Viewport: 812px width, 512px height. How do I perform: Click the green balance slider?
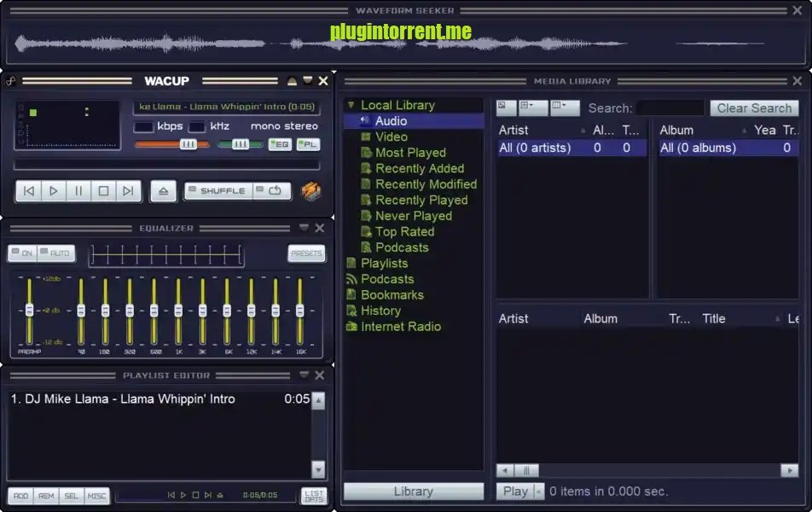pyautogui.click(x=240, y=144)
